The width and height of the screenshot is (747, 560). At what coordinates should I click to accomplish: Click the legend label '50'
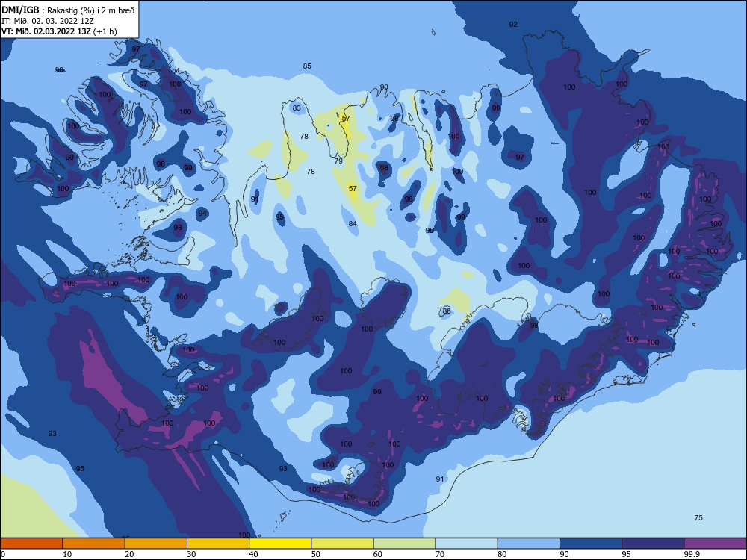tap(316, 554)
